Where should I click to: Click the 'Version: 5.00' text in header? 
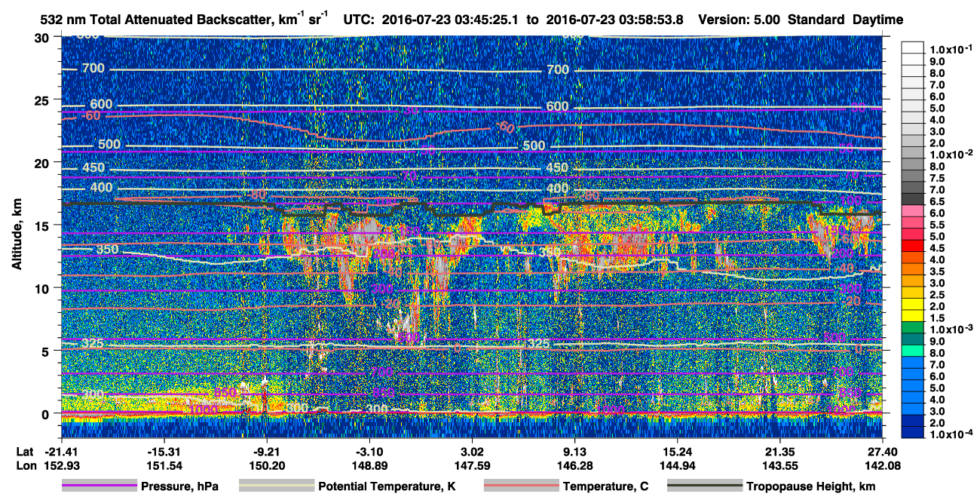[x=740, y=20]
